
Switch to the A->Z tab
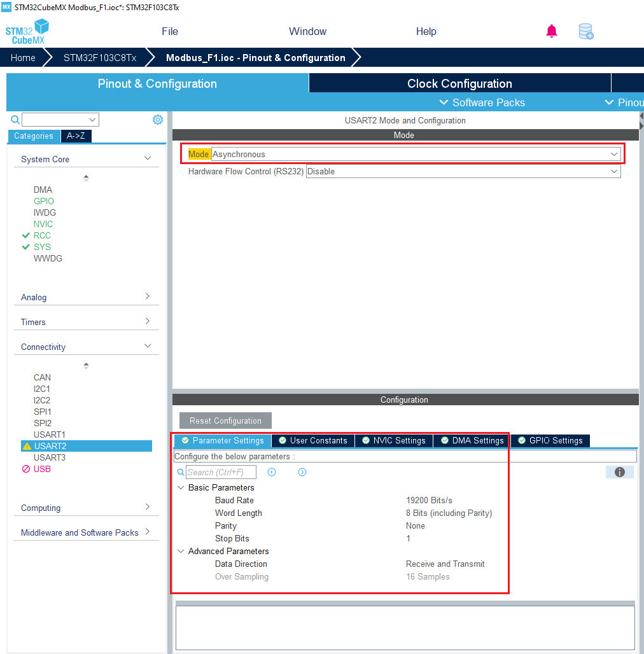[x=76, y=136]
